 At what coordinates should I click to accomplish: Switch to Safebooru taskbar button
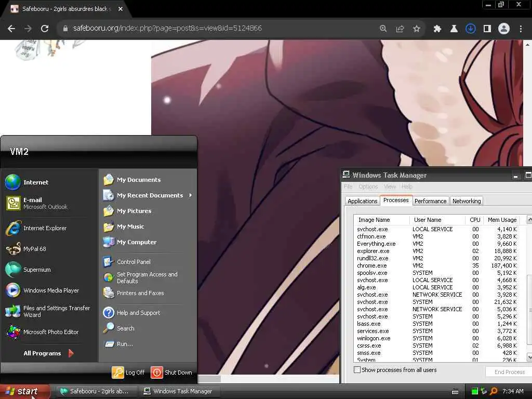click(96, 392)
